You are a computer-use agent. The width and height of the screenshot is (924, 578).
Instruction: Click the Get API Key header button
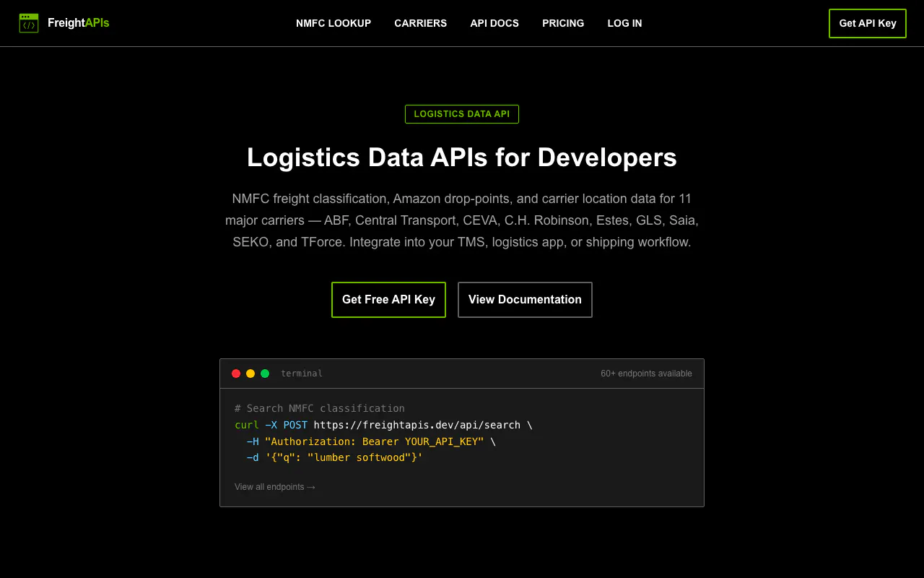click(868, 23)
